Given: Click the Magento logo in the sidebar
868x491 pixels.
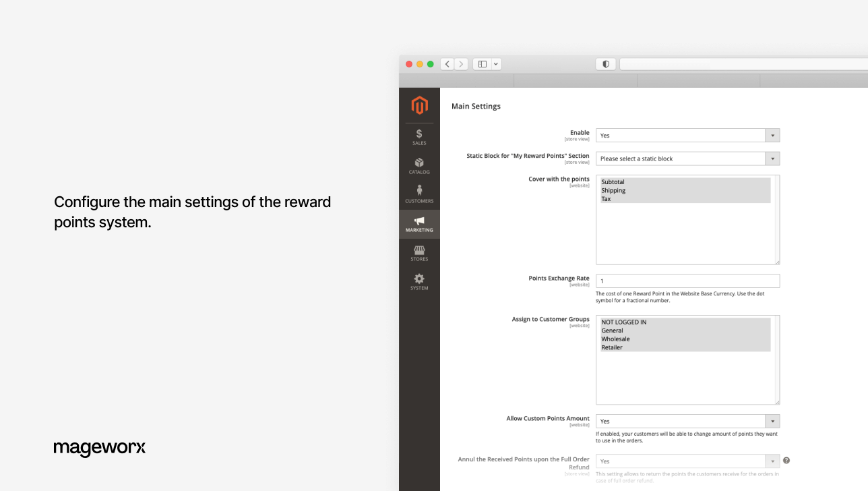Looking at the screenshot, I should (419, 105).
